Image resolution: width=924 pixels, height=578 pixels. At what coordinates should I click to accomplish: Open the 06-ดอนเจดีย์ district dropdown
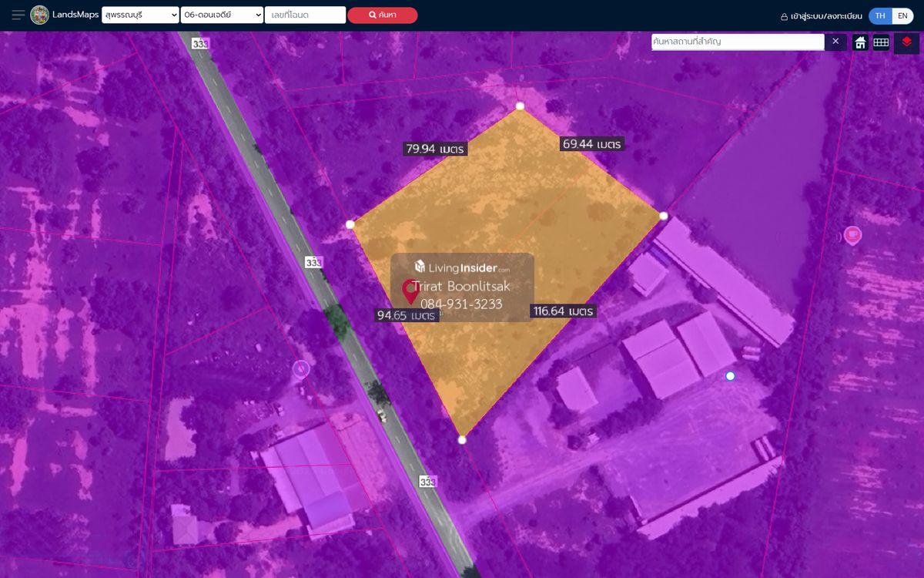click(x=222, y=15)
